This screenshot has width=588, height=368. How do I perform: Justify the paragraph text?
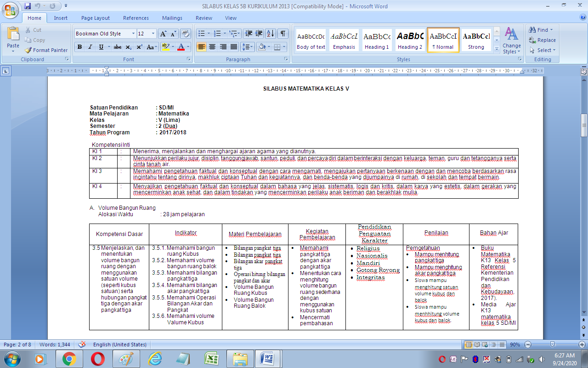(x=234, y=47)
